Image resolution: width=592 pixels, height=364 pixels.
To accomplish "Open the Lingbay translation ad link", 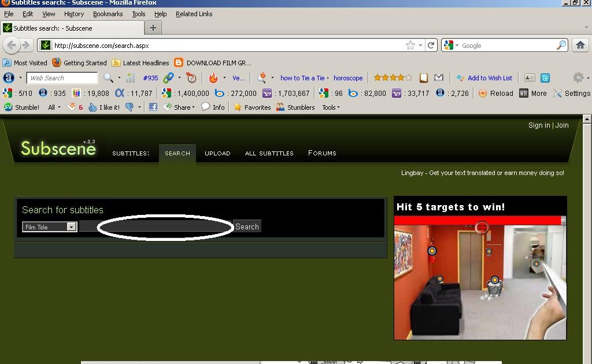I will pos(483,173).
